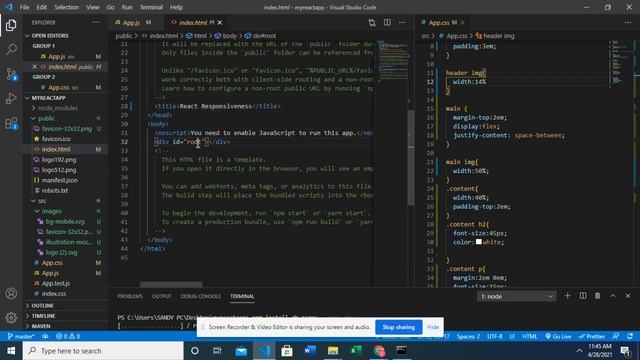Open manifest.json in the explorer
The image size is (640, 360).
tap(60, 180)
